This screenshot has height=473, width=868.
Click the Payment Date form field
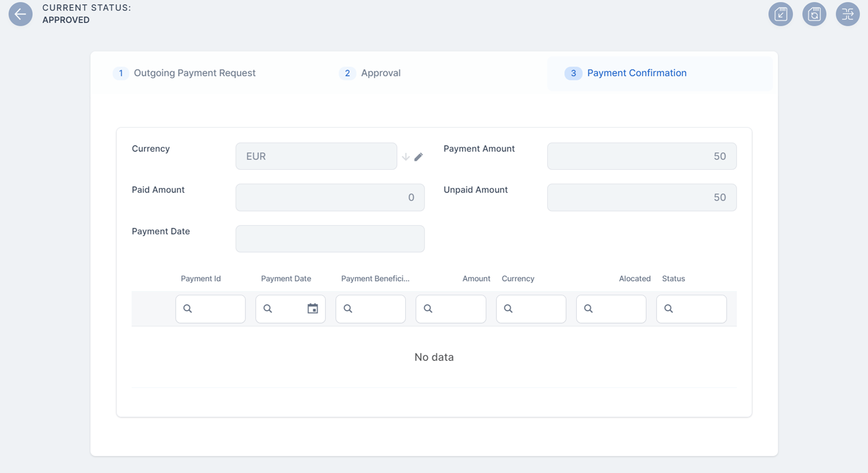coord(330,239)
